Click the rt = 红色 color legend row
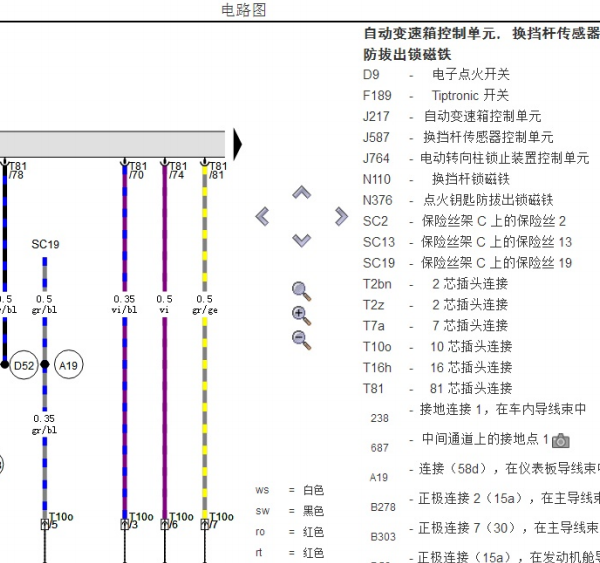The width and height of the screenshot is (600, 563). [289, 553]
